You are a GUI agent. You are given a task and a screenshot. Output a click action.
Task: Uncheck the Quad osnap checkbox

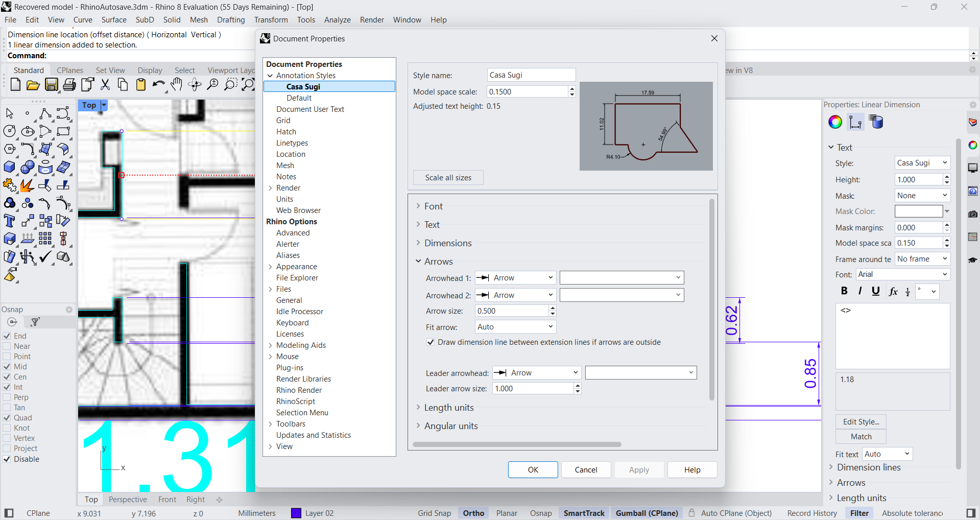pos(7,418)
